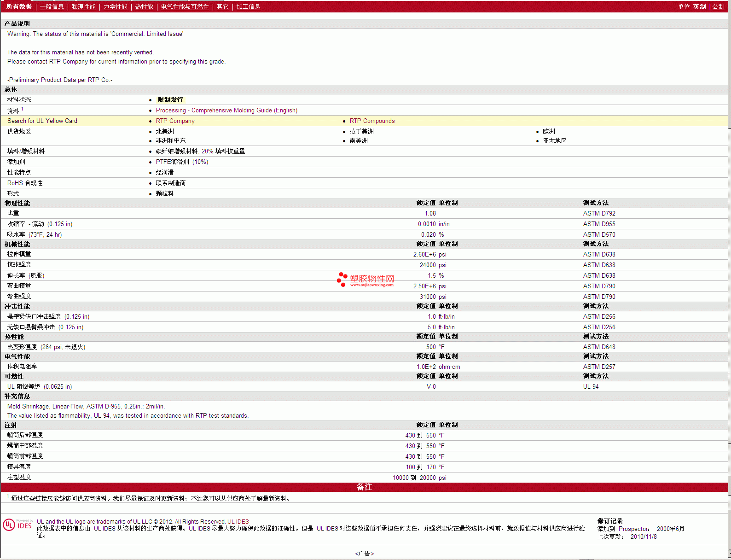
Task: Click the Warning status message text
Action: tap(95, 34)
